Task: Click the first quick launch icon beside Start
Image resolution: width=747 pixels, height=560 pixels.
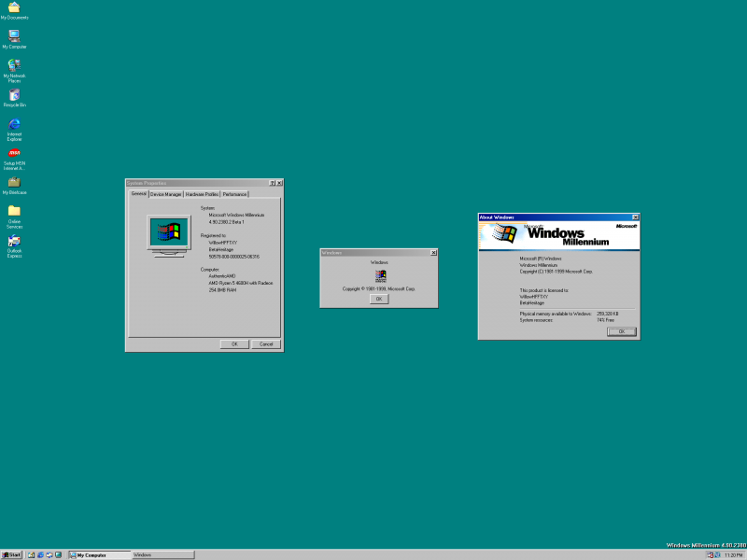Action: [x=32, y=554]
